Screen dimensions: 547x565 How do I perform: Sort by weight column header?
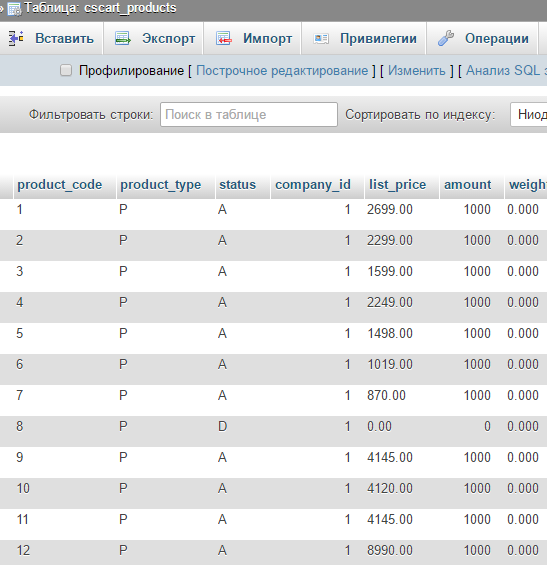click(528, 185)
